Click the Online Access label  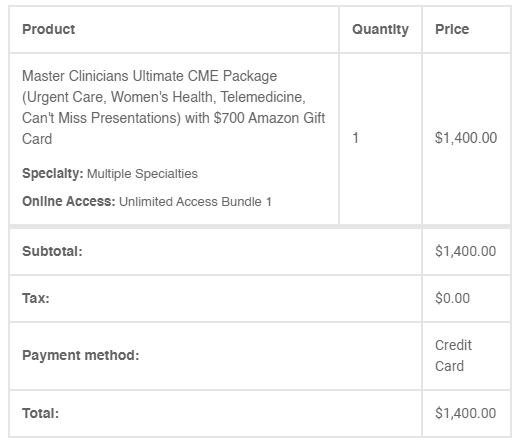pos(69,201)
